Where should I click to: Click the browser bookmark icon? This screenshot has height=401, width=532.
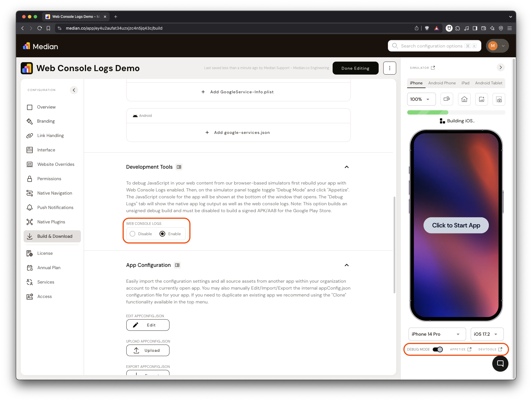point(48,28)
